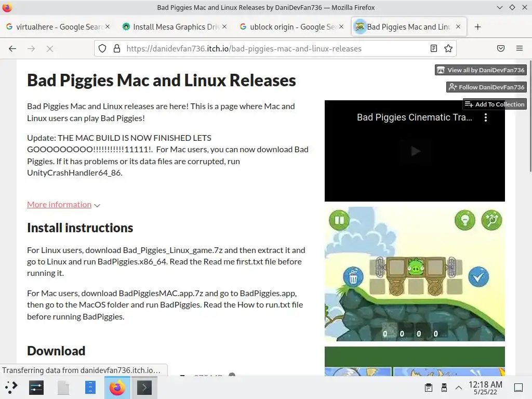Click the forward navigation arrow
The height and width of the screenshot is (399, 532).
[31, 48]
